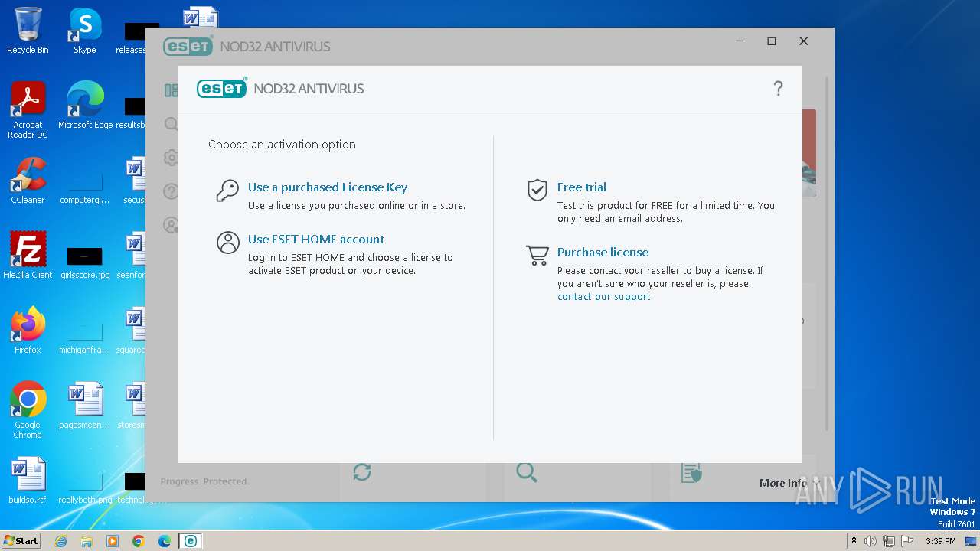Maximize the ESET NOD32 window

[772, 41]
